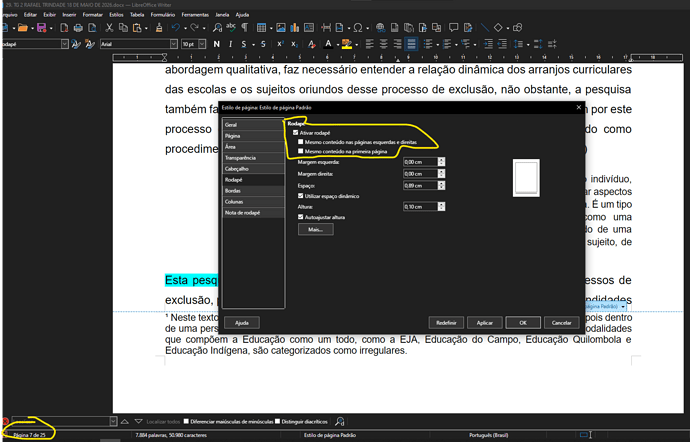Apply strikethrough formatting
The height and width of the screenshot is (442, 690).
263,44
